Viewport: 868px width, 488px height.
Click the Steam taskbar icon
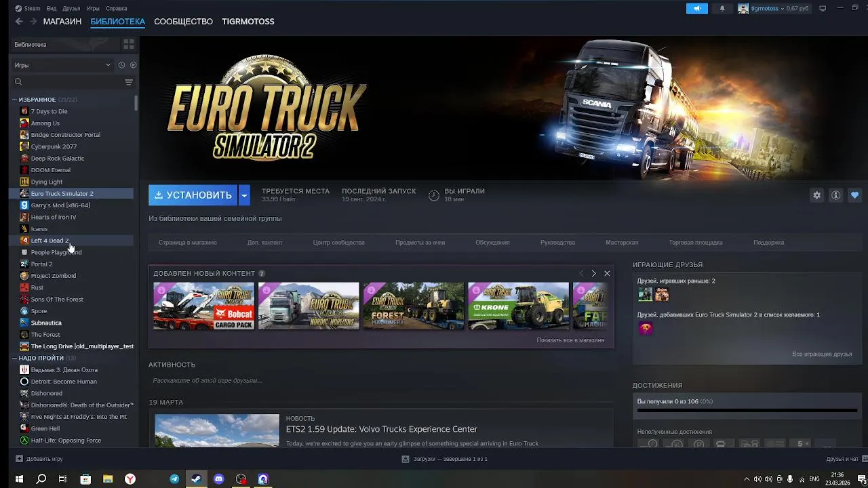point(196,479)
